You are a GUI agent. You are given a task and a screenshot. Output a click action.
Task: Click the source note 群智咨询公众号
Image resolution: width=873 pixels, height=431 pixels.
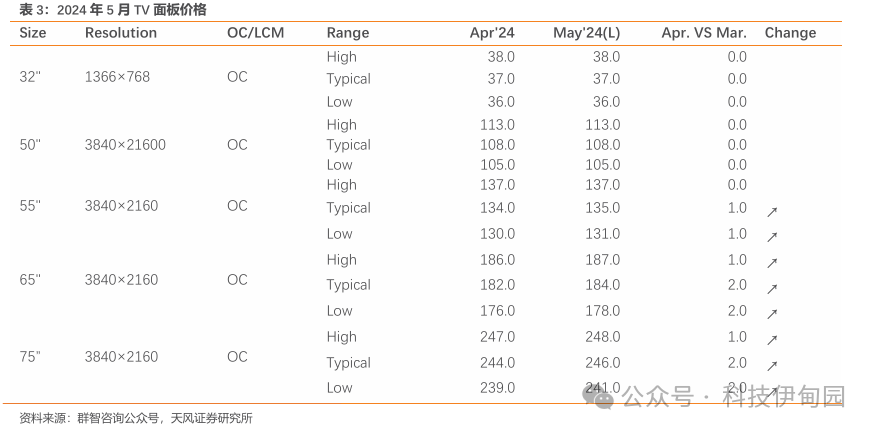click(x=119, y=418)
